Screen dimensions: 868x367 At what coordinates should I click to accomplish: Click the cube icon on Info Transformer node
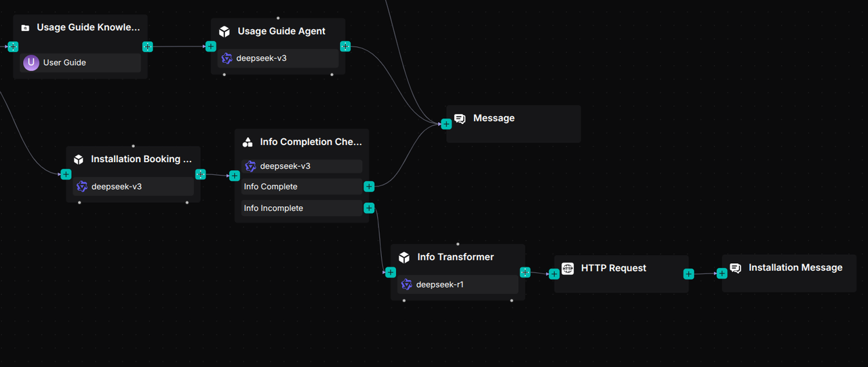click(x=404, y=258)
